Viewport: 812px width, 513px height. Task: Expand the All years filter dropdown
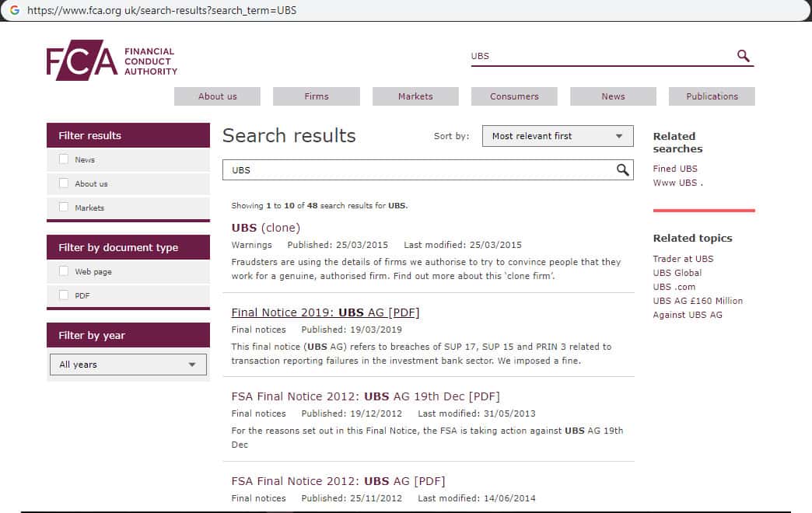(x=128, y=365)
